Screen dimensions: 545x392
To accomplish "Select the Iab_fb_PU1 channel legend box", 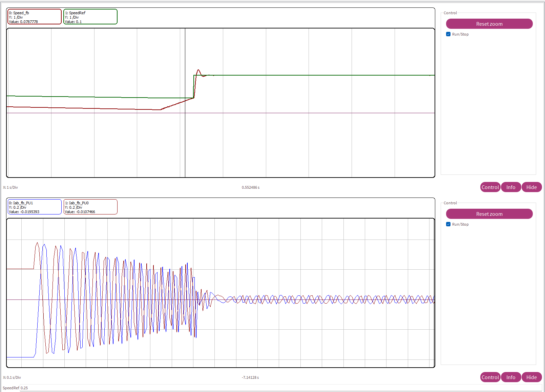I will (34, 207).
